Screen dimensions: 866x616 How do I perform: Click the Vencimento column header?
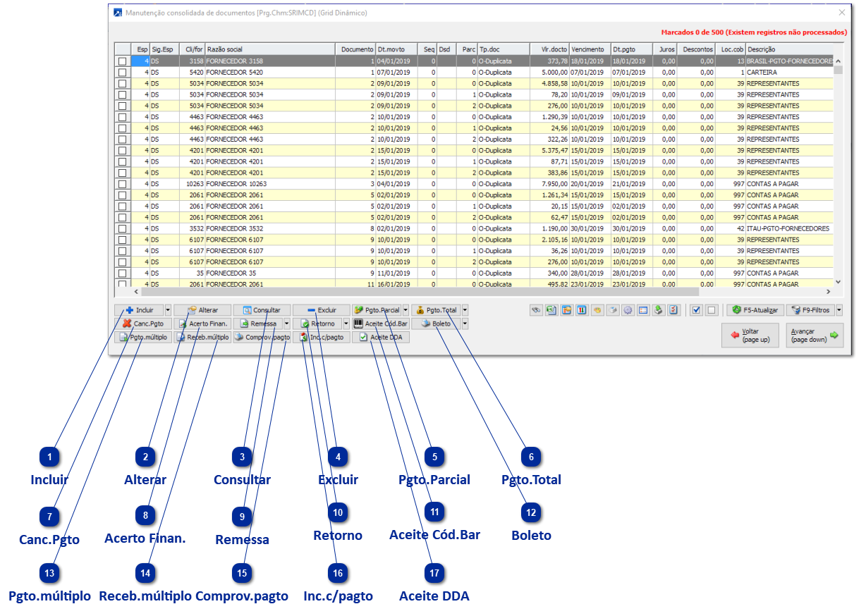[588, 49]
